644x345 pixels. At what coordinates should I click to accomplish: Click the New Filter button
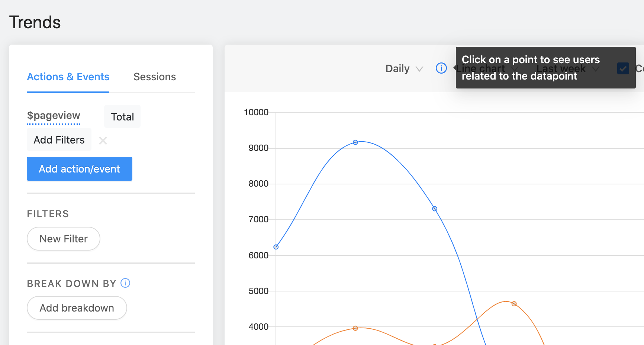64,239
